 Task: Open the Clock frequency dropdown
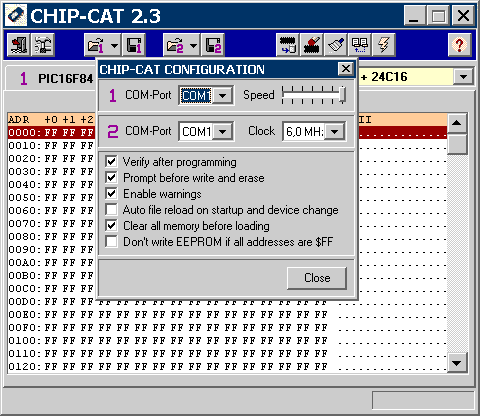point(334,132)
